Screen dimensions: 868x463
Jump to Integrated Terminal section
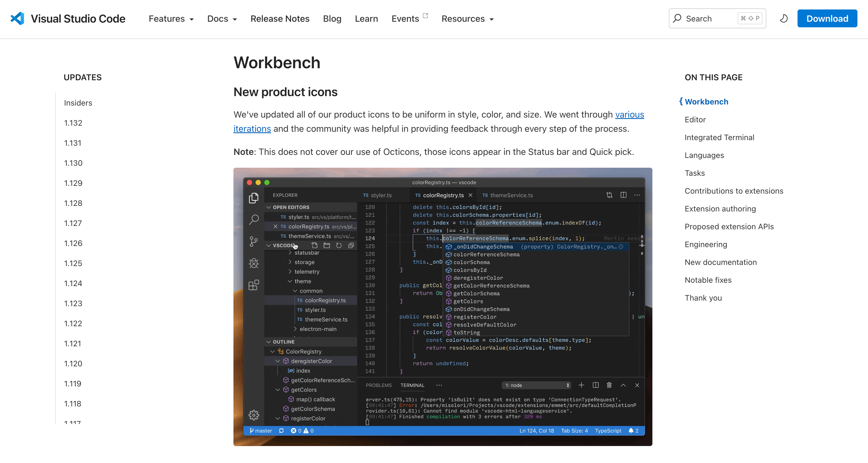[719, 138]
